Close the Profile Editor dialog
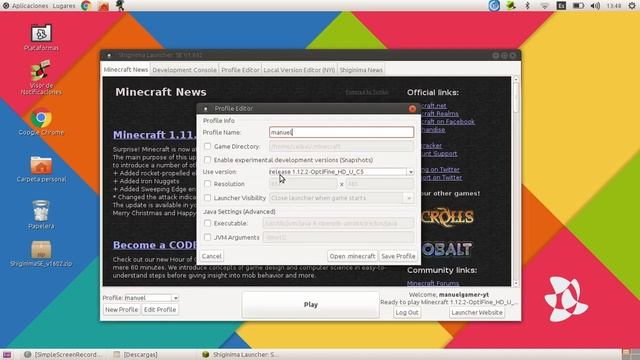This screenshot has height=360, width=640. click(x=412, y=109)
